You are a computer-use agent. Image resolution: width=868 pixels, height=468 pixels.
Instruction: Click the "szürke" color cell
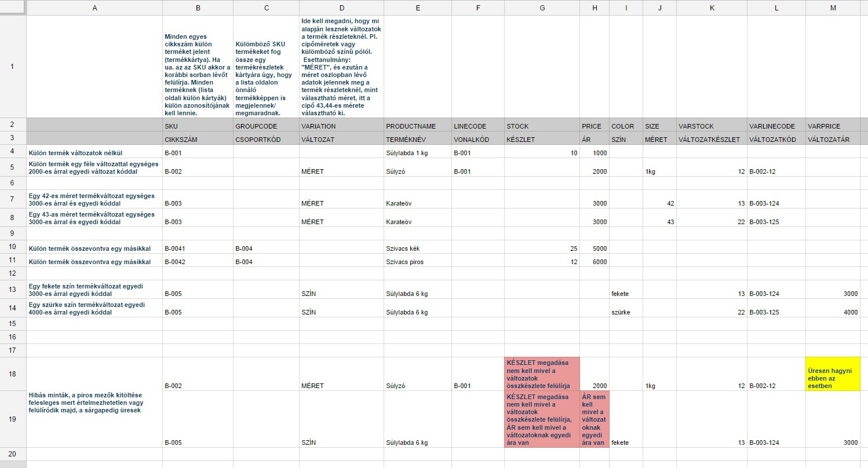click(x=626, y=312)
